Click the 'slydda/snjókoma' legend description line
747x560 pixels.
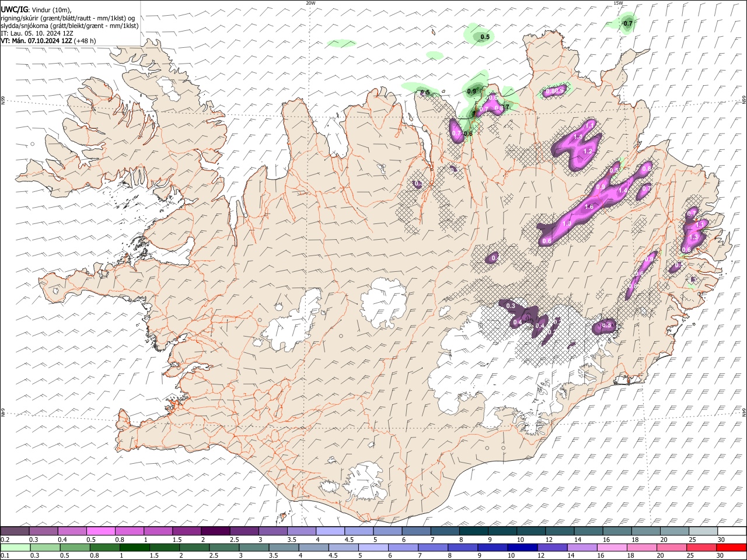[69, 26]
